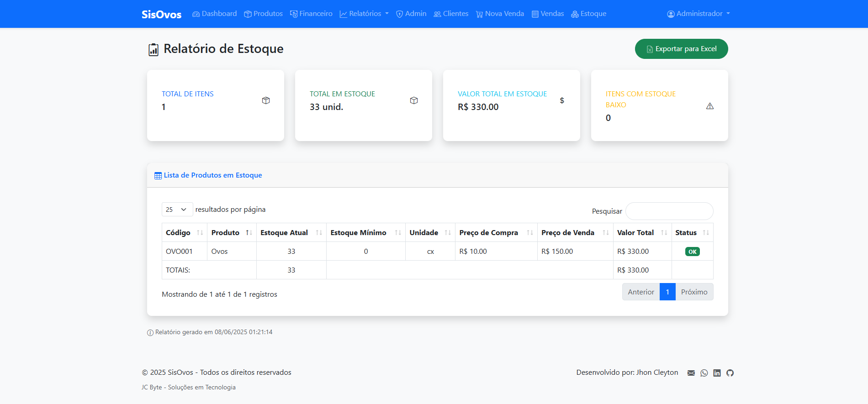This screenshot has width=868, height=404.
Task: Open the results per page dropdown
Action: (177, 210)
